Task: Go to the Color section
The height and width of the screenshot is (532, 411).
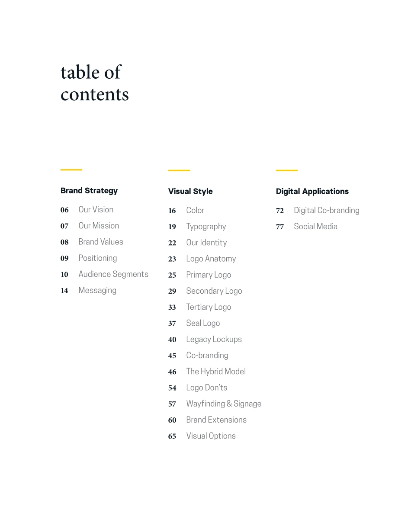Action: pos(195,211)
